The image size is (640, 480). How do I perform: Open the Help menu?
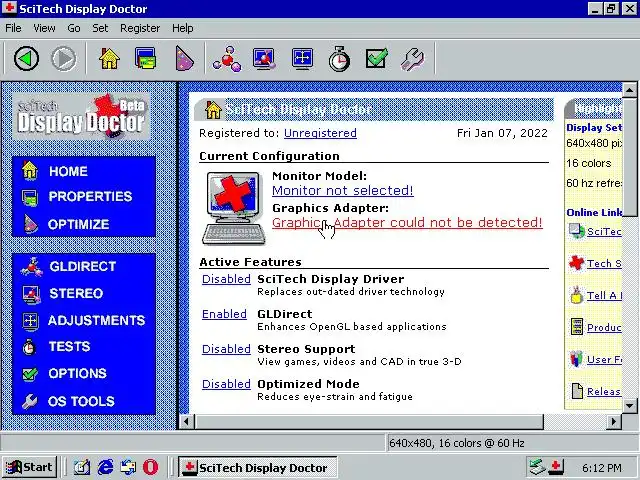(x=182, y=28)
